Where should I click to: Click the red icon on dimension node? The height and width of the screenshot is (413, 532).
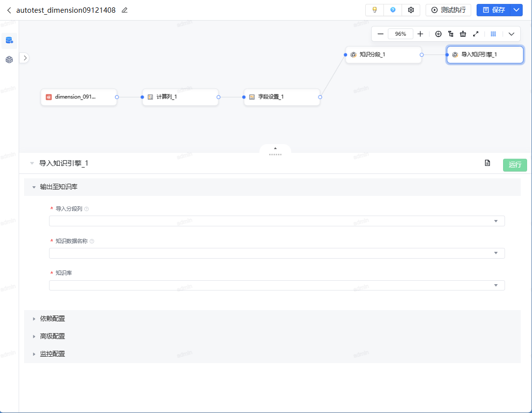(49, 97)
